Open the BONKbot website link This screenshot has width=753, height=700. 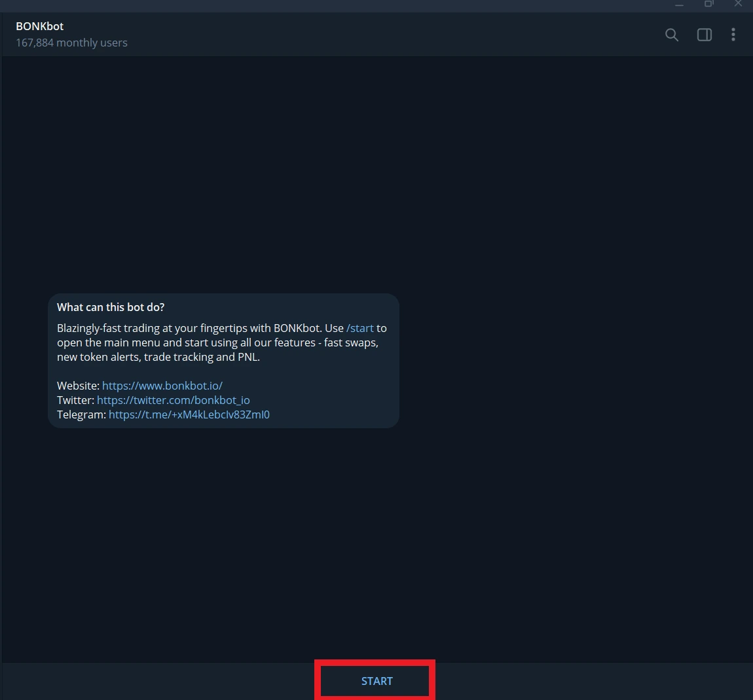(x=162, y=386)
